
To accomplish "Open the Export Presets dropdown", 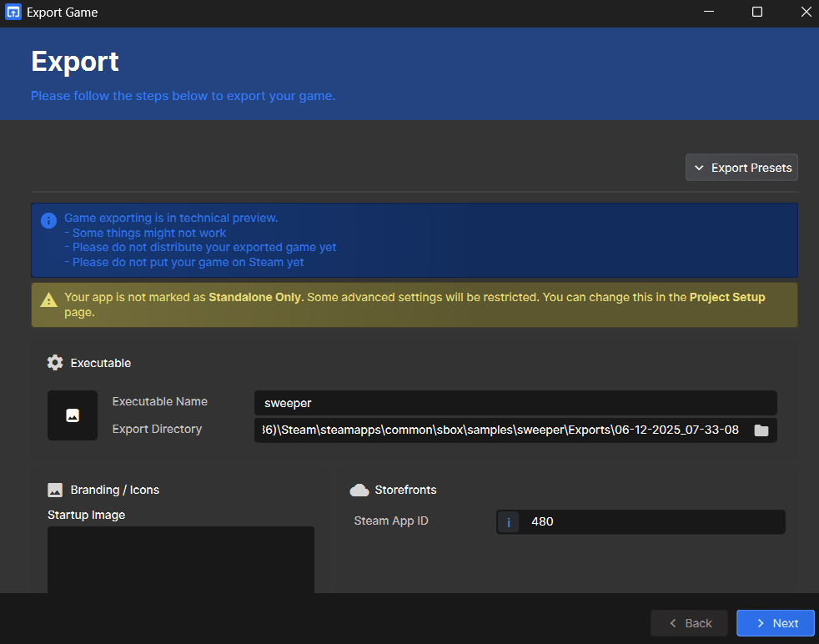I will point(741,168).
